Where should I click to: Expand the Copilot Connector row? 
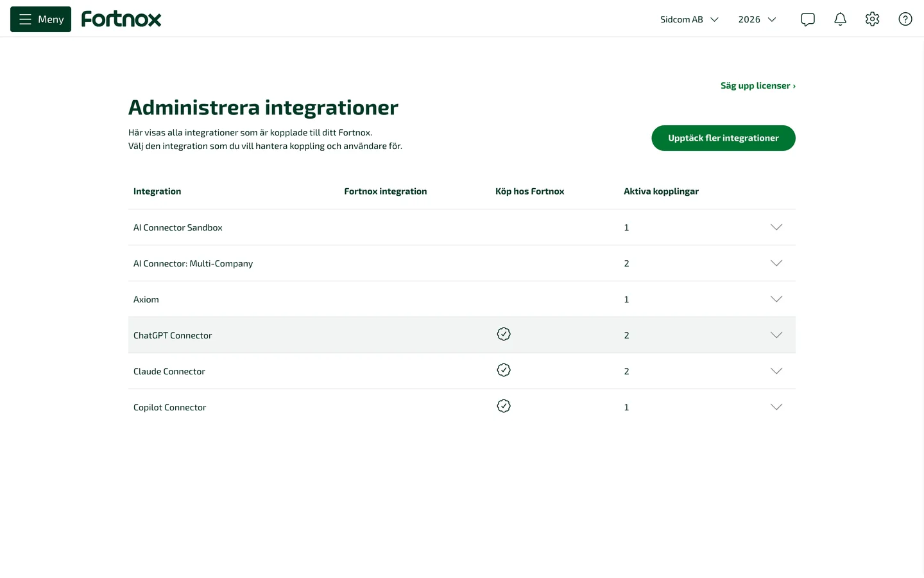[x=776, y=407]
